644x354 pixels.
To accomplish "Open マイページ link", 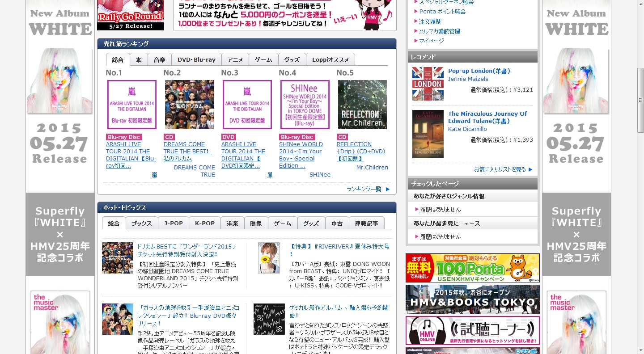I will tap(432, 41).
